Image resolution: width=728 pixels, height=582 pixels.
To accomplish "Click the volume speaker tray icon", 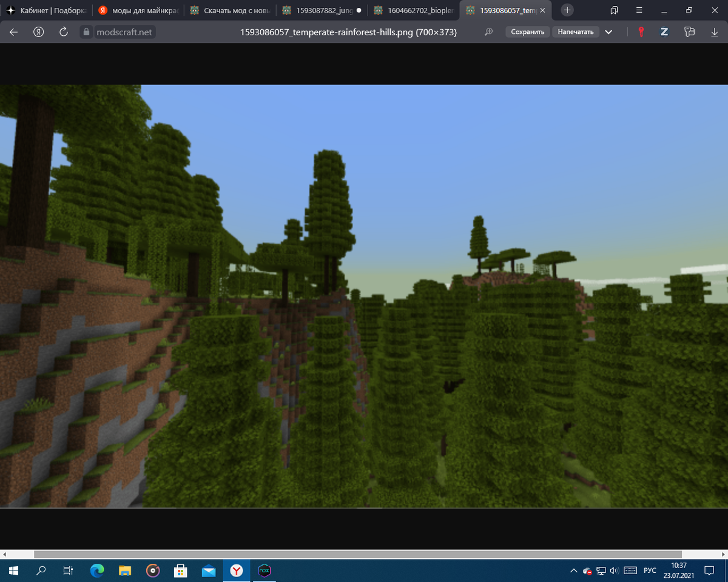I will 615,570.
